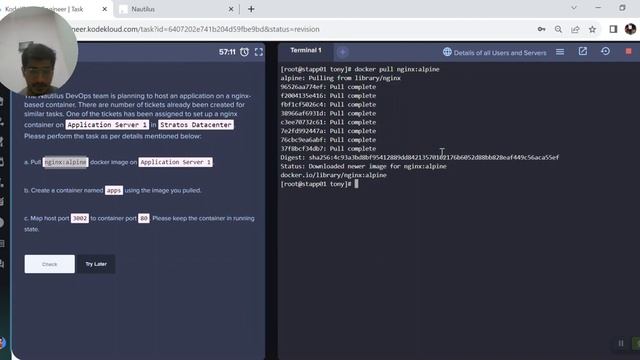Close the KodeKloud Engineer Task tab
Screen dimensions: 640x360
tap(104, 9)
